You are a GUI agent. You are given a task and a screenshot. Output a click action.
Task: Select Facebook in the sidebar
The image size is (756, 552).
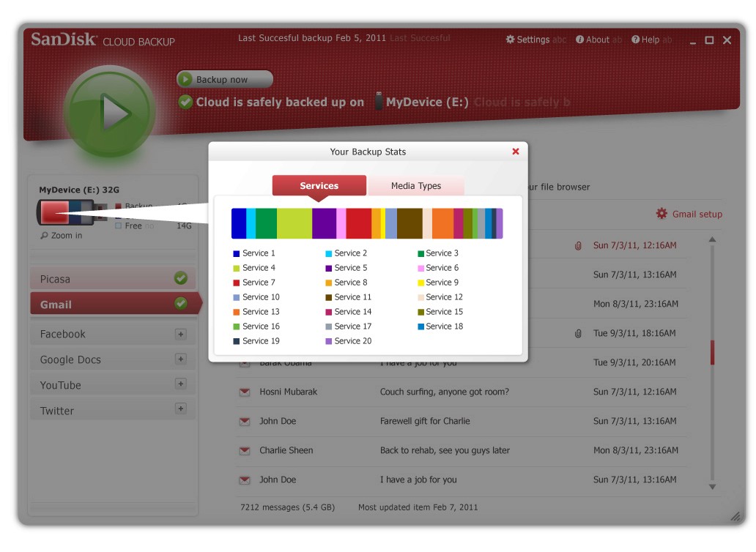tap(113, 334)
